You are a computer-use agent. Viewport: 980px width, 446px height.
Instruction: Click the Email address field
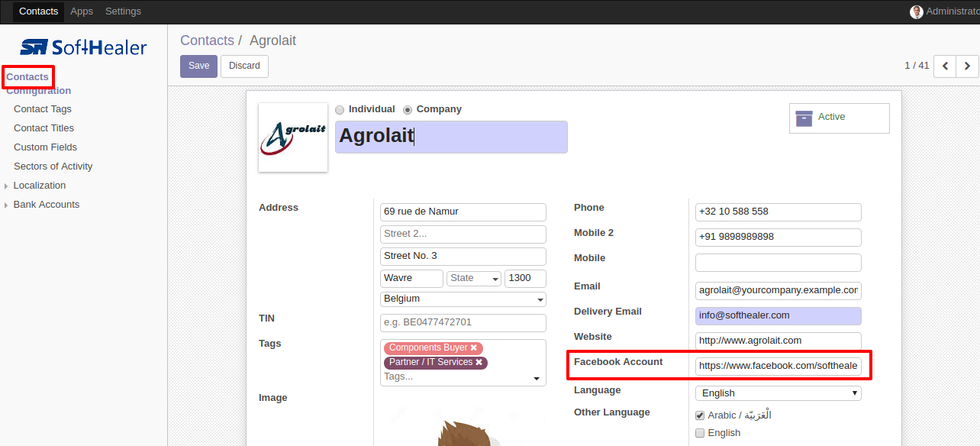tap(778, 291)
